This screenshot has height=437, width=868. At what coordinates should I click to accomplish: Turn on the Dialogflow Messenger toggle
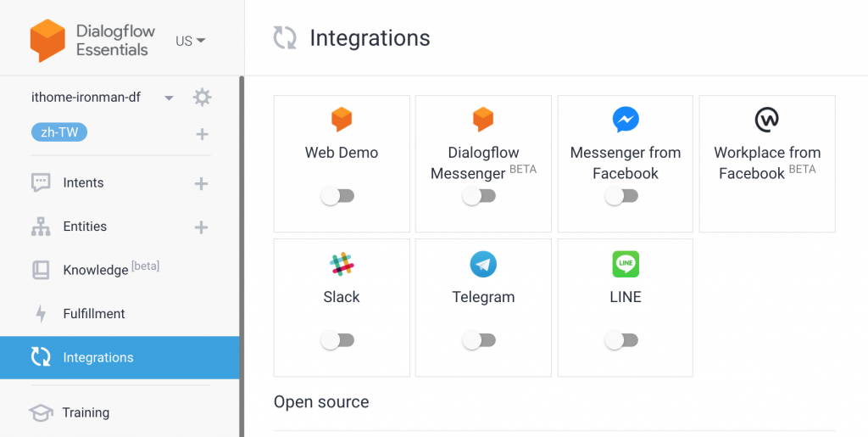pos(479,196)
